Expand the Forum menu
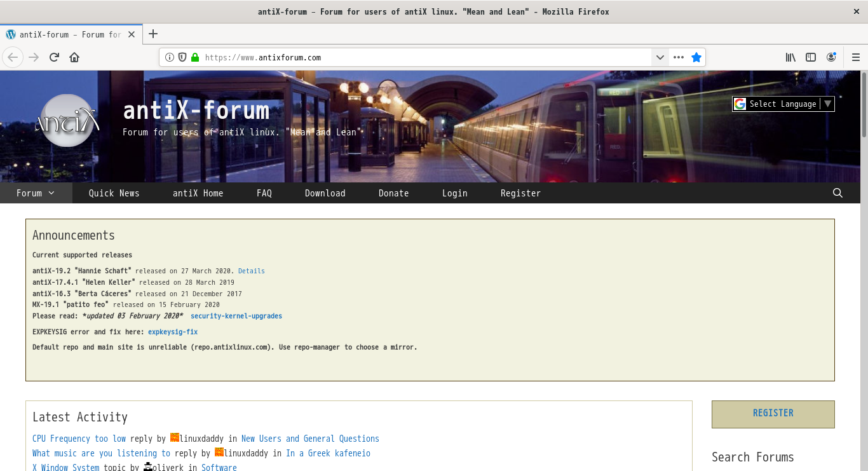 pos(36,193)
